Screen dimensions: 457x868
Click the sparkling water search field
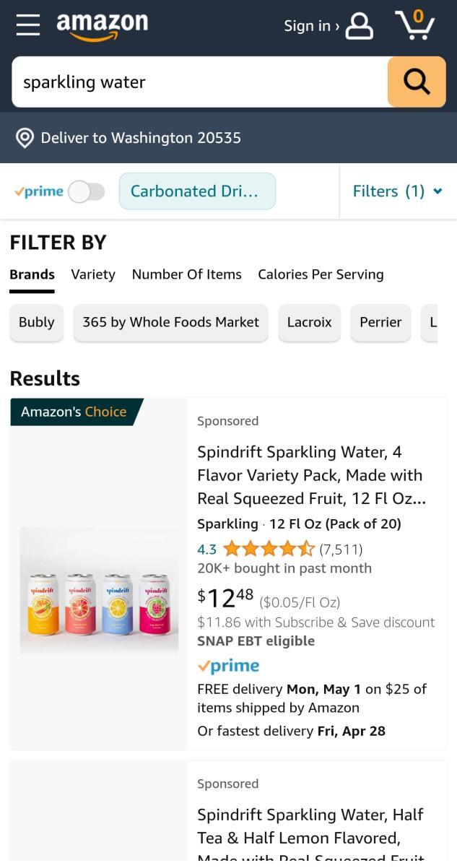(x=199, y=82)
